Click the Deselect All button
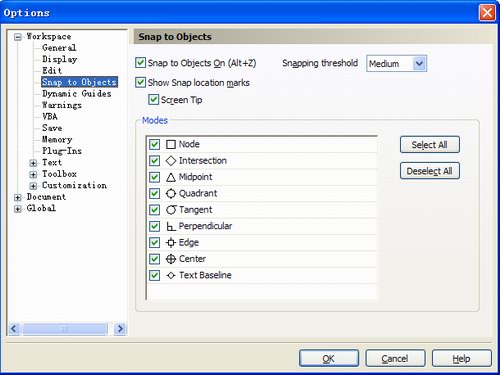Viewport: 500px width, 375px height. click(430, 171)
